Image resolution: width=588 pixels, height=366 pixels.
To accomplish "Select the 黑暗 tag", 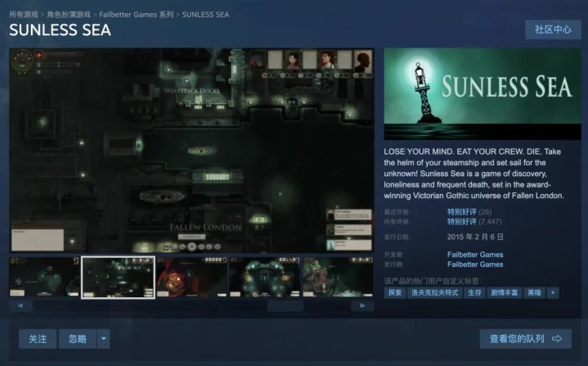I will point(534,292).
